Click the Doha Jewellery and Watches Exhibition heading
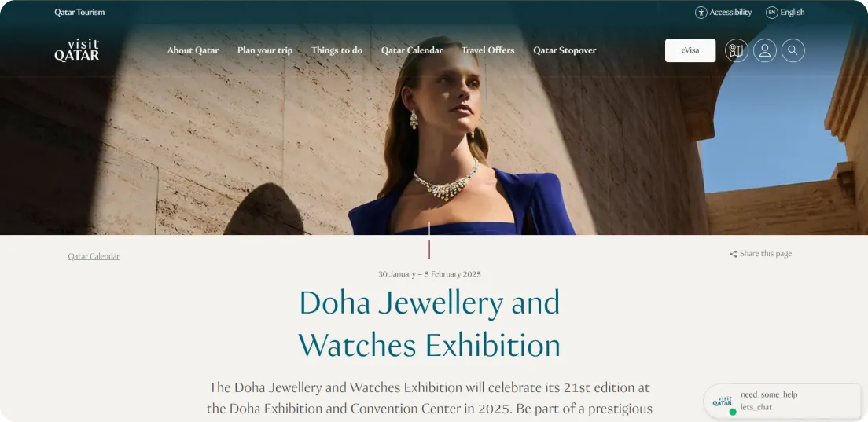This screenshot has width=868, height=422. (429, 324)
